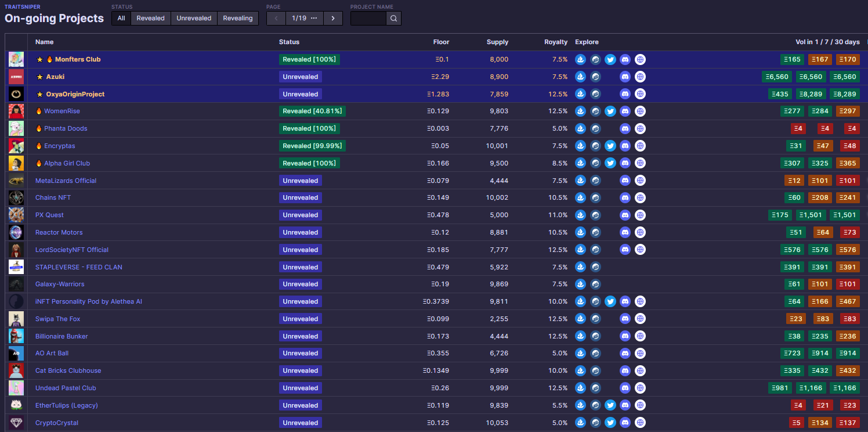Open the OpenSea icon for Monfters Club
The image size is (868, 432).
coord(580,59)
